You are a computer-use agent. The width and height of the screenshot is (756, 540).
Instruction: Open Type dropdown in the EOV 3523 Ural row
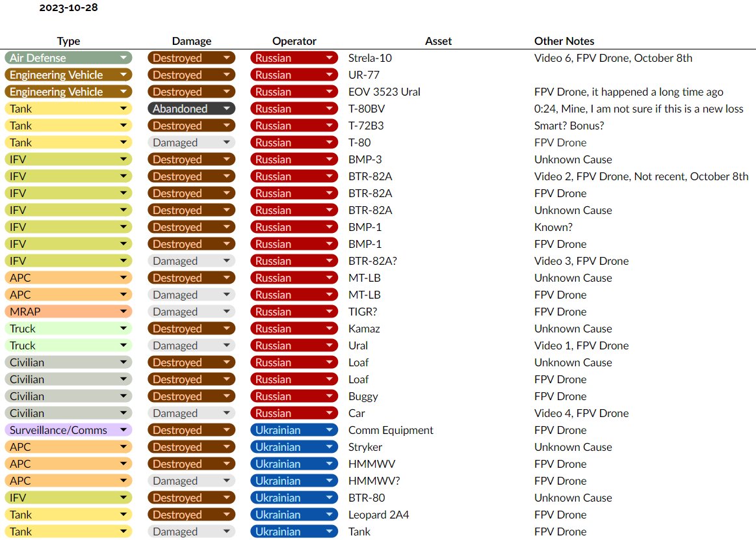click(x=68, y=92)
